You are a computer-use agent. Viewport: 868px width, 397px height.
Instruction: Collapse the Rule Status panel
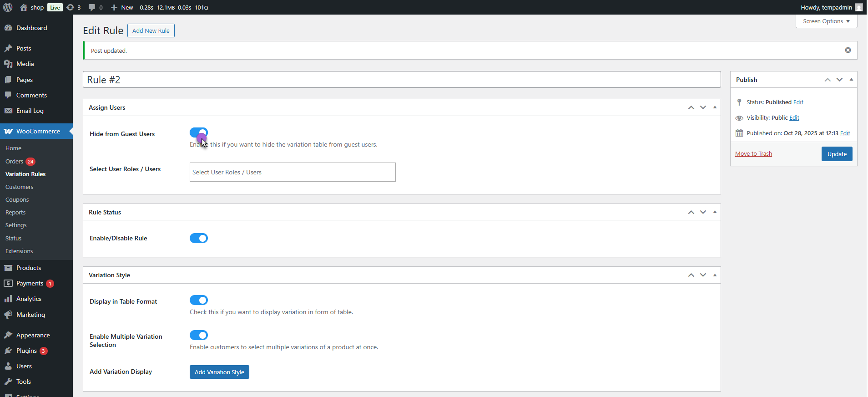point(715,212)
